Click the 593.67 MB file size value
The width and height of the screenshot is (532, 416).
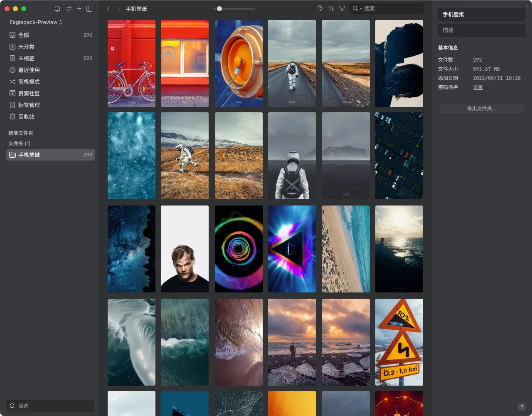click(x=486, y=69)
